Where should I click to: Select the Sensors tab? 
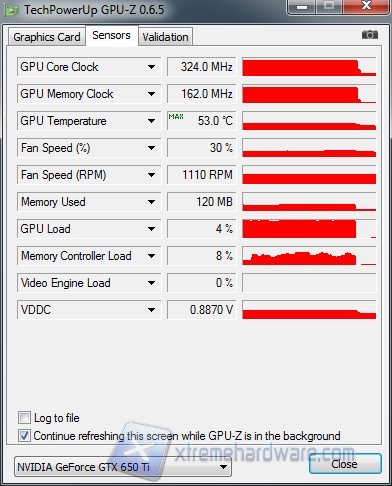click(x=111, y=35)
